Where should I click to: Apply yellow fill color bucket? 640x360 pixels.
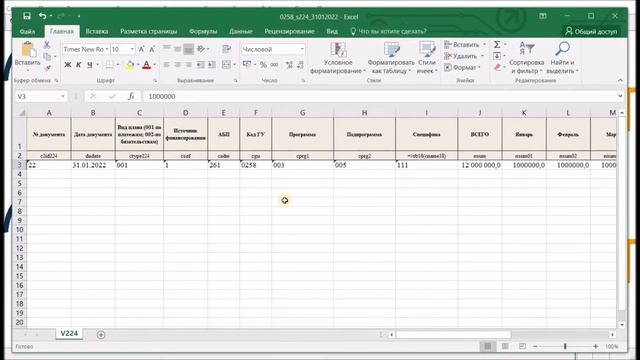click(x=130, y=65)
